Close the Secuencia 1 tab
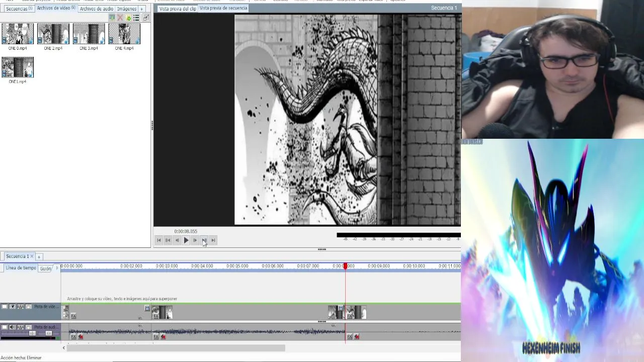Viewport: 644px width, 362px height. [x=32, y=256]
